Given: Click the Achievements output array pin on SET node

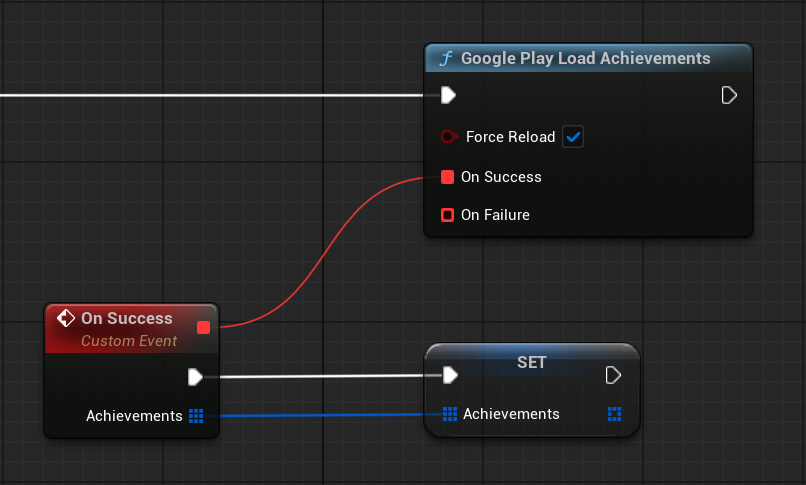Looking at the screenshot, I should (614, 414).
